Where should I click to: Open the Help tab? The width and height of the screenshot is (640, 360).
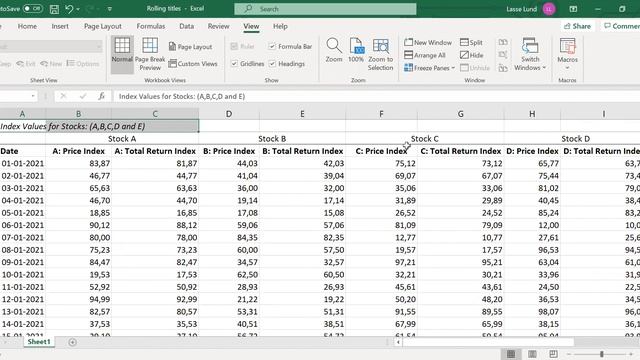pyautogui.click(x=280, y=26)
